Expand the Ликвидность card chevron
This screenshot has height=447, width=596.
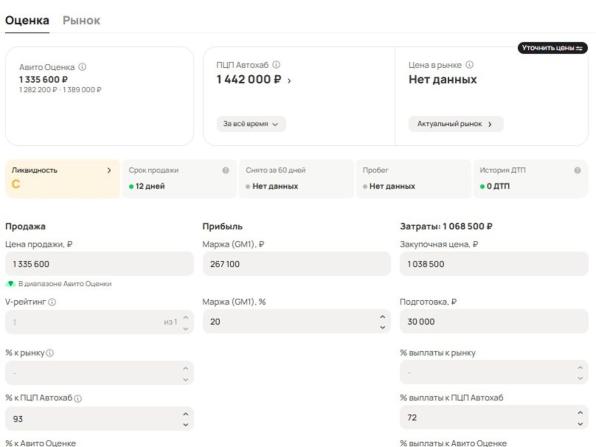tap(109, 170)
